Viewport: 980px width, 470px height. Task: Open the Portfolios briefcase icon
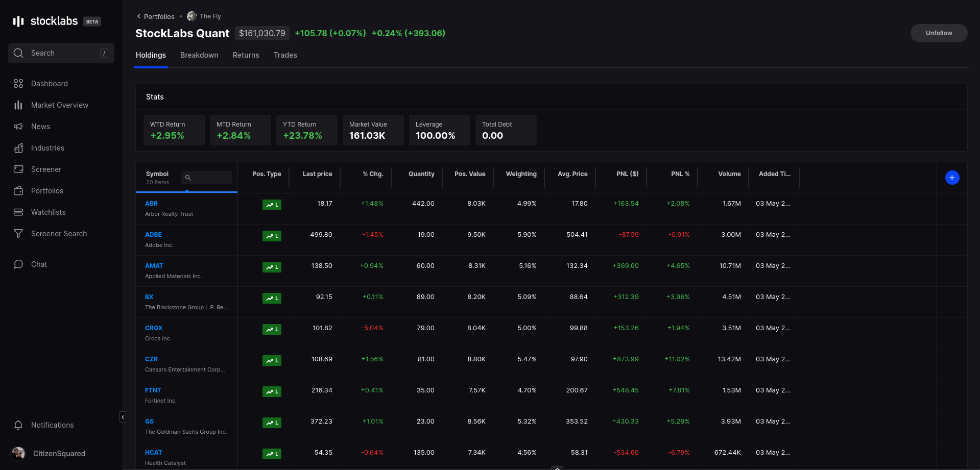point(18,191)
